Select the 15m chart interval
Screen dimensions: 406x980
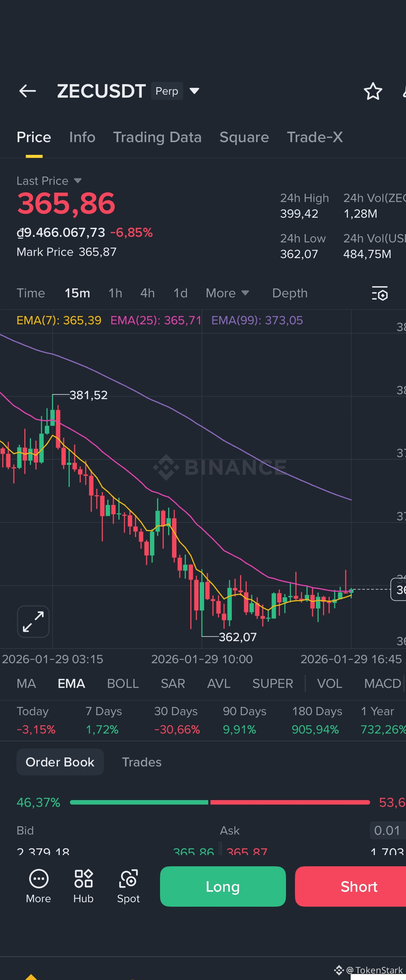77,293
